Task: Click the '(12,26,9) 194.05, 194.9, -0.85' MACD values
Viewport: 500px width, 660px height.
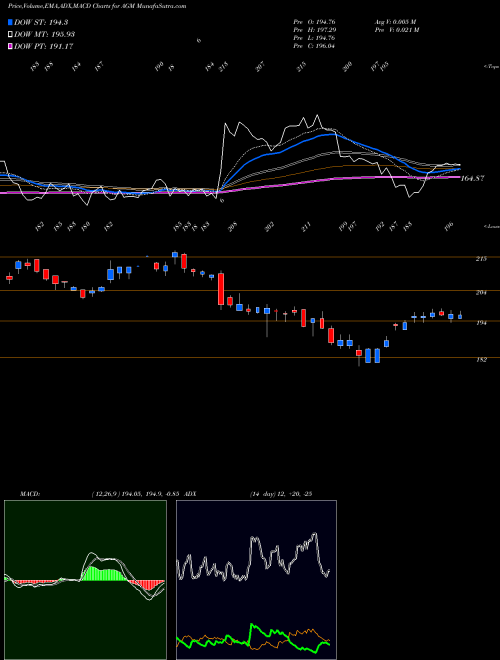Action: coord(136,493)
